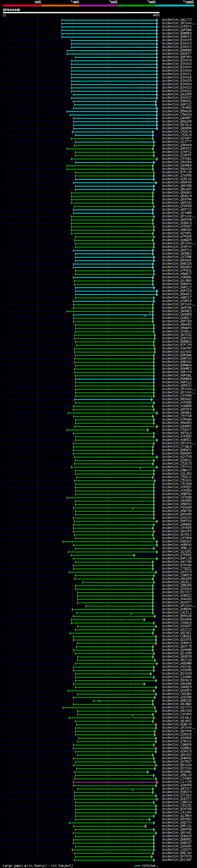Click the UniRef100_C7IWL8 hit name

tap(177, 446)
